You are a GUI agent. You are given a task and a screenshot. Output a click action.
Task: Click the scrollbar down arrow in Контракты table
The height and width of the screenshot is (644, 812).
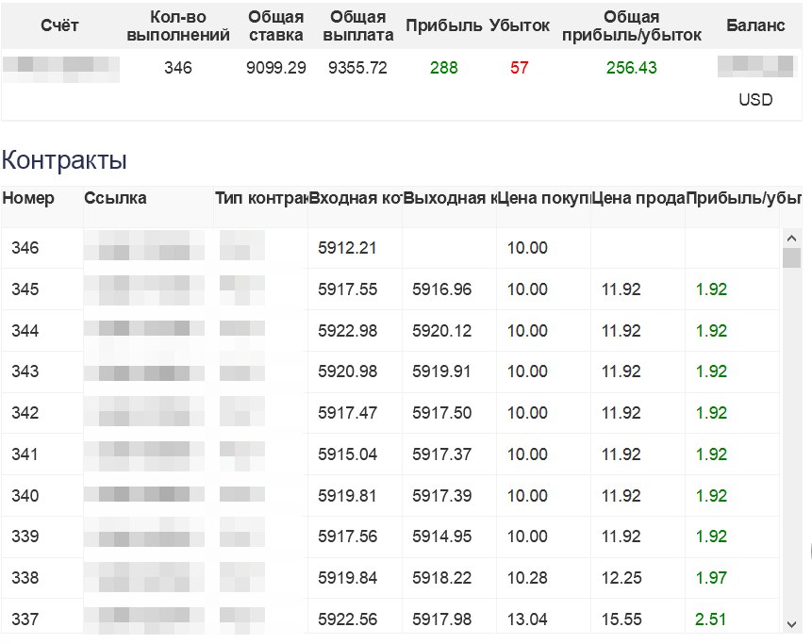(791, 623)
